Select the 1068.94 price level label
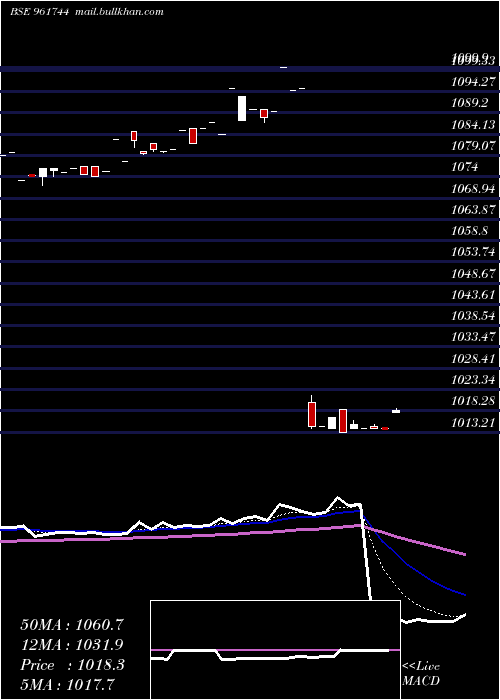This screenshot has height=700, width=500. click(x=473, y=188)
